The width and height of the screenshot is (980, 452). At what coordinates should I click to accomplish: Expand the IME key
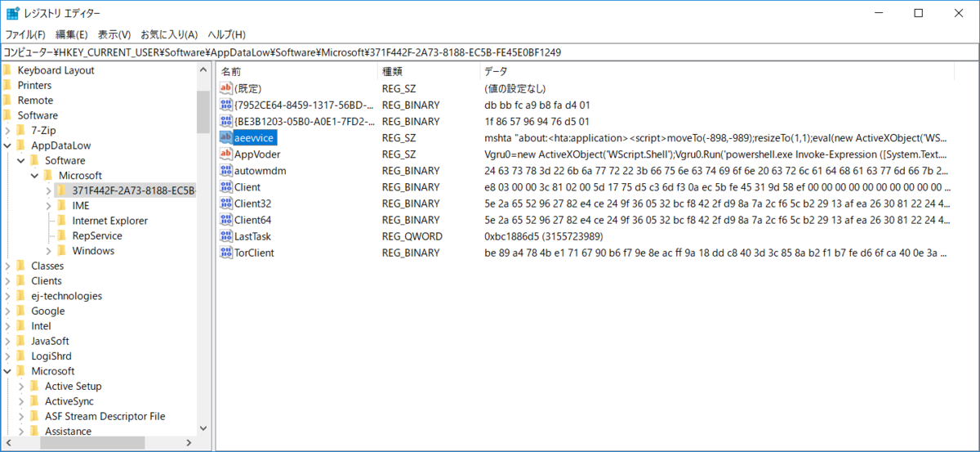(48, 205)
